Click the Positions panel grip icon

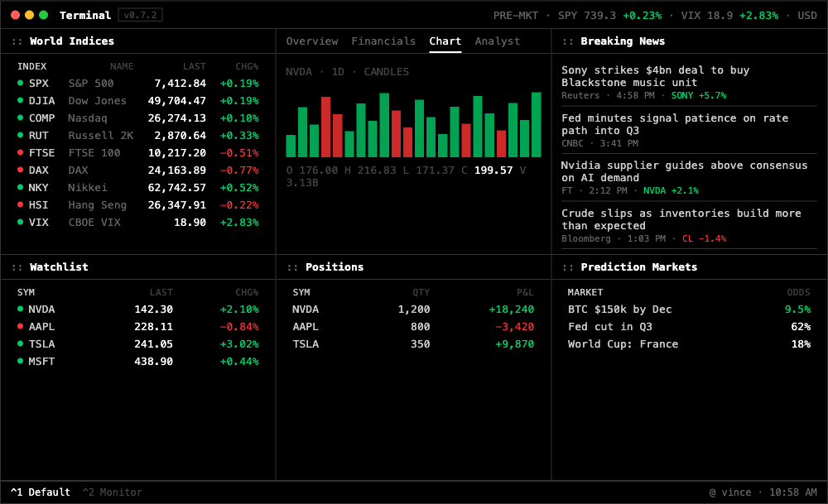(293, 267)
